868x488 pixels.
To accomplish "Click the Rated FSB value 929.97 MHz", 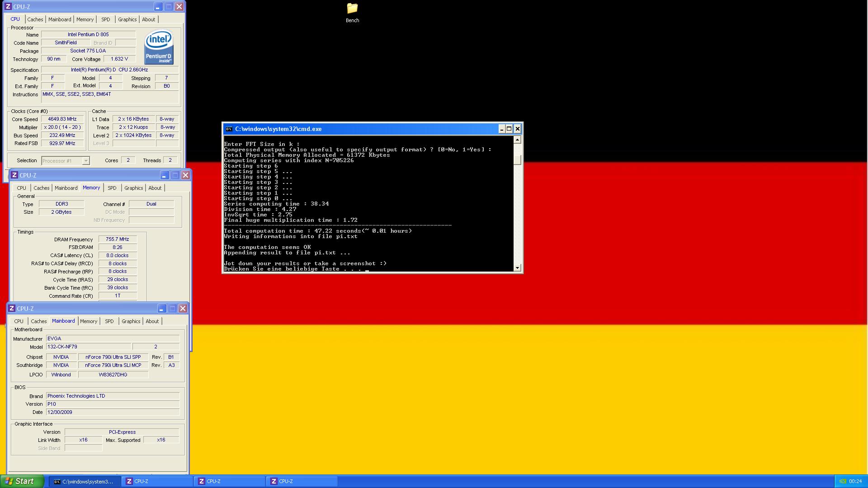I will (x=62, y=144).
